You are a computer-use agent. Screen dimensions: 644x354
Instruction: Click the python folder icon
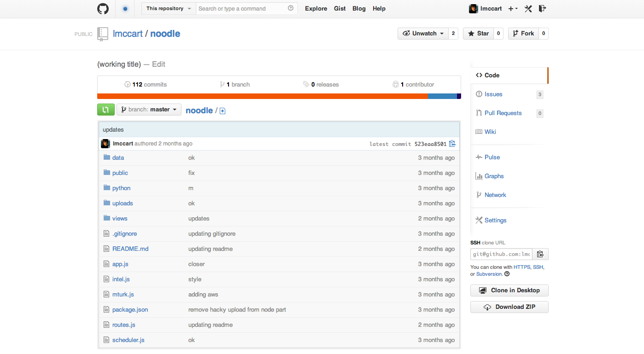point(107,188)
